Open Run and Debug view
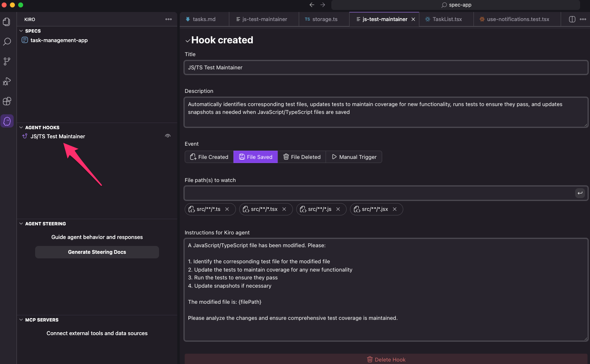The image size is (590, 364). tap(7, 81)
